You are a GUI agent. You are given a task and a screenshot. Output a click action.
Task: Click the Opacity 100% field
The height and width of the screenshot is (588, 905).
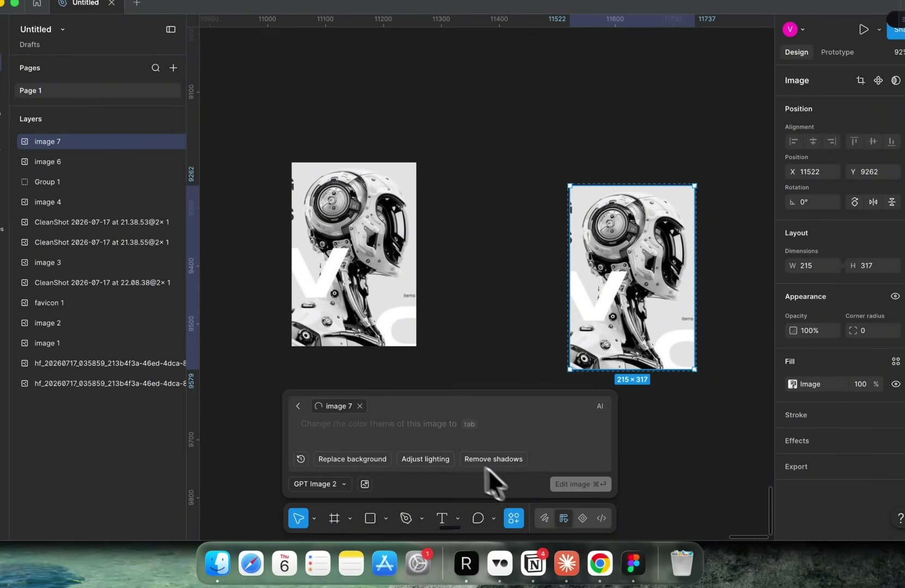pos(812,330)
